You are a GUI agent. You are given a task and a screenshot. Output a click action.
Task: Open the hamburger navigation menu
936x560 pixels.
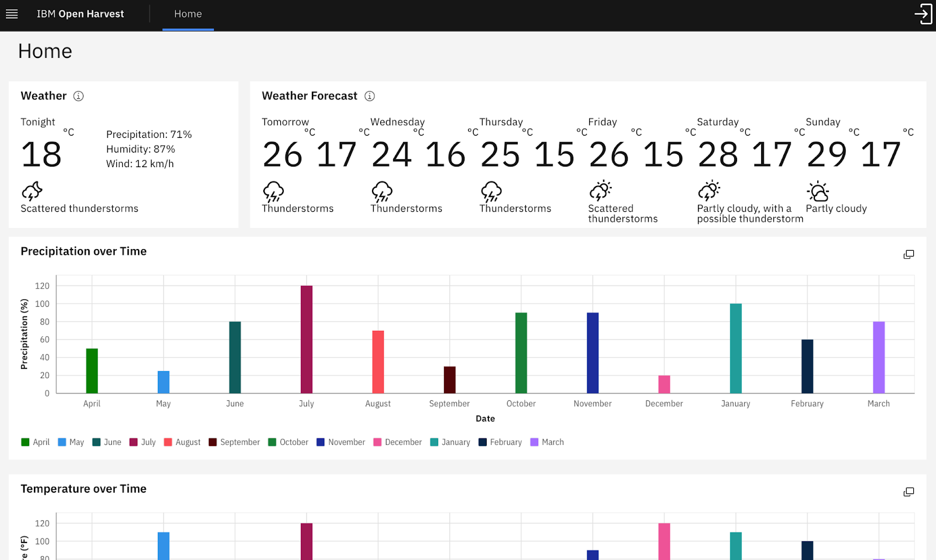click(12, 14)
